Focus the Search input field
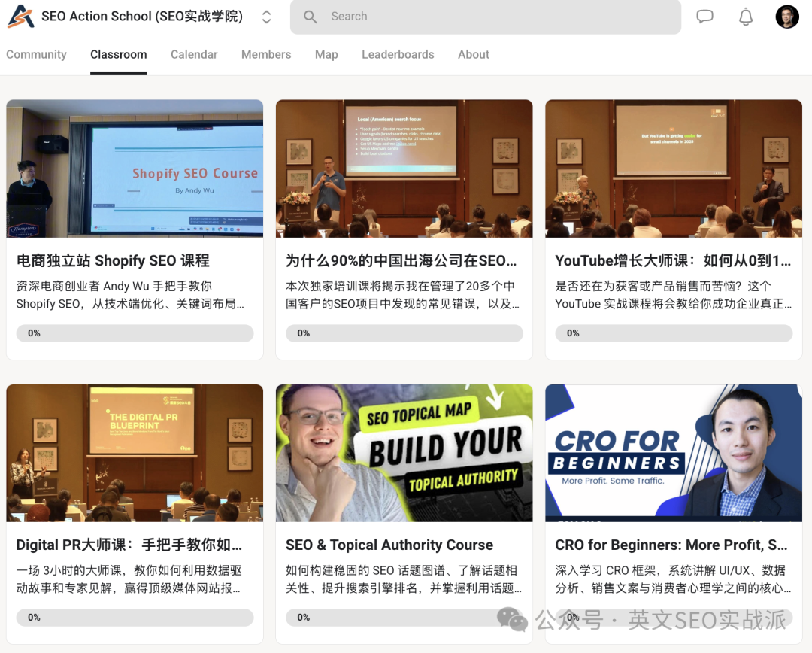 pos(485,17)
